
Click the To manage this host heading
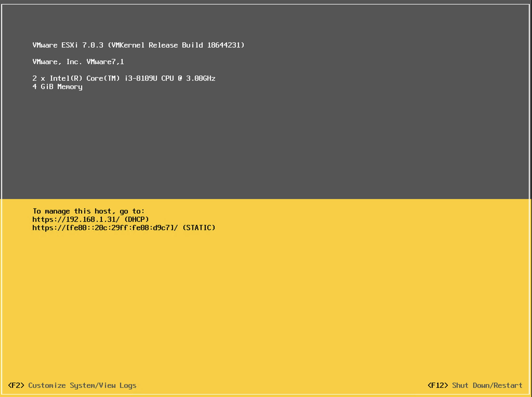tap(89, 211)
